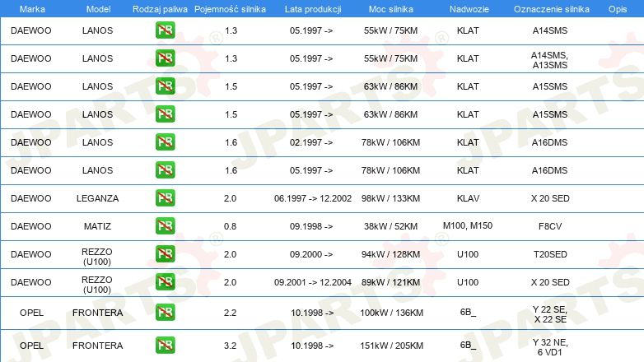Click the fuel icon in the Rezzo T20SED row
644x362 pixels.
pyautogui.click(x=165, y=253)
